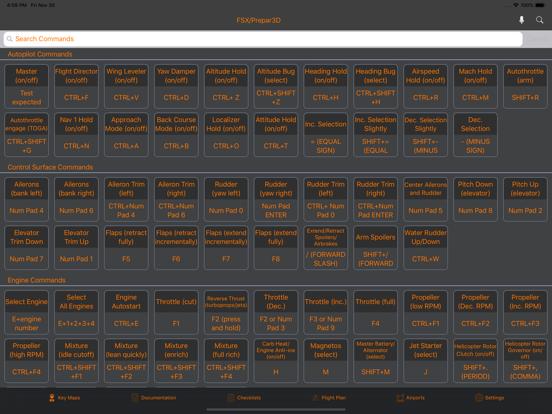The image size is (552, 414).
Task: Open the search magnifier icon in header
Action: [x=539, y=20]
